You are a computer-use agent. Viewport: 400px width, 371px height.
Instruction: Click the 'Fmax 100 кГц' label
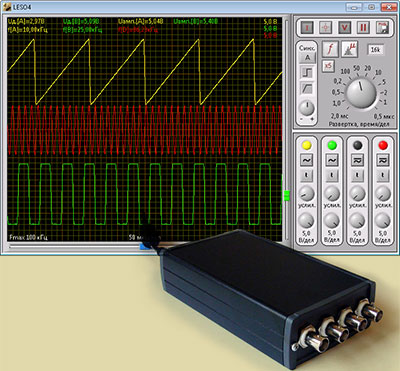[x=28, y=237]
